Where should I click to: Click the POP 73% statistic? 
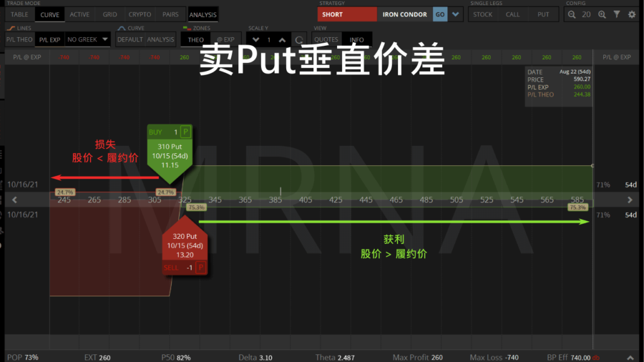[x=23, y=358]
